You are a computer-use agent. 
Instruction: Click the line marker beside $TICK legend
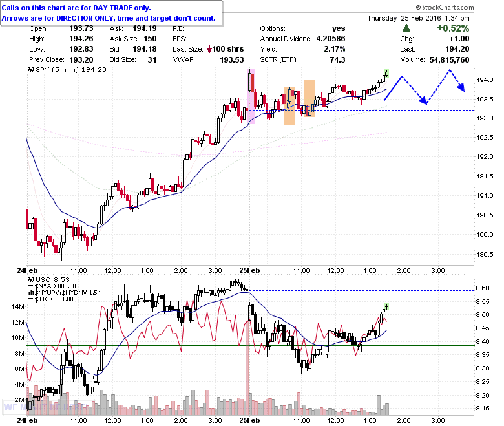pos(31,299)
